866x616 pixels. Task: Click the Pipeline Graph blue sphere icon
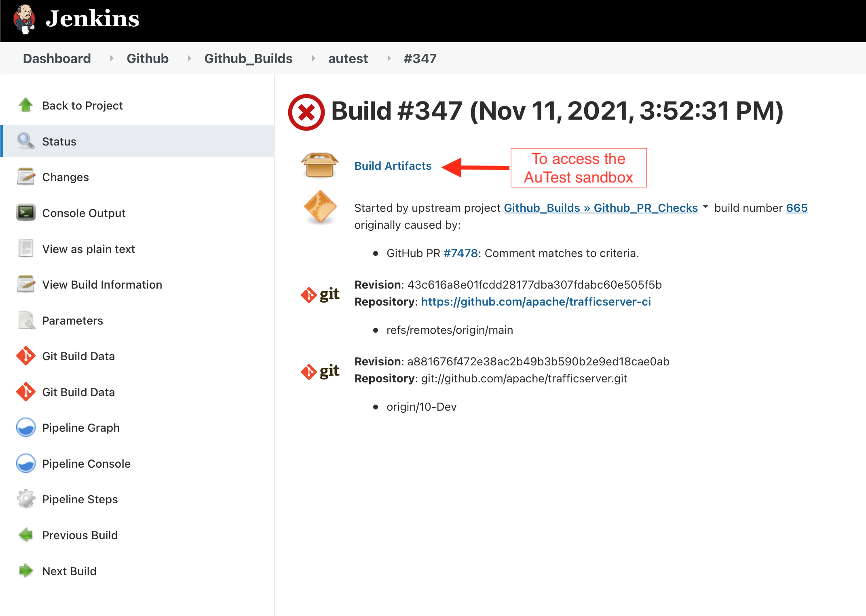26,428
